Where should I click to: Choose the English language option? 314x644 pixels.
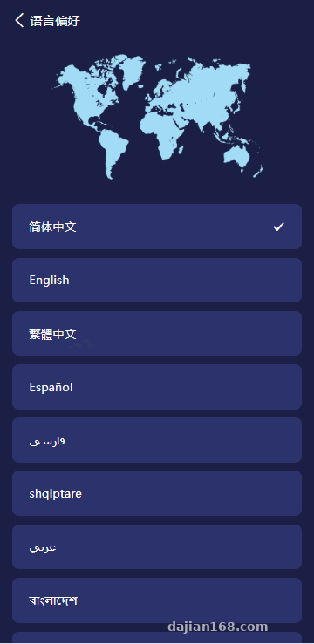point(157,280)
